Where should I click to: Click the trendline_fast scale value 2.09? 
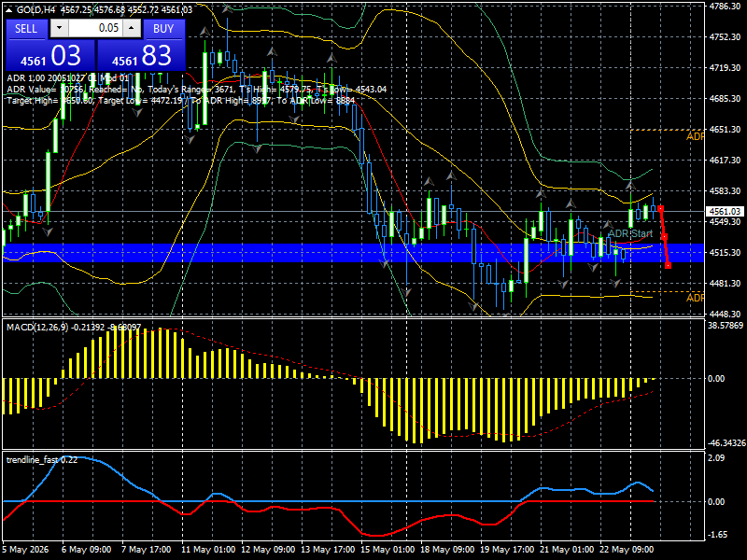tap(716, 458)
